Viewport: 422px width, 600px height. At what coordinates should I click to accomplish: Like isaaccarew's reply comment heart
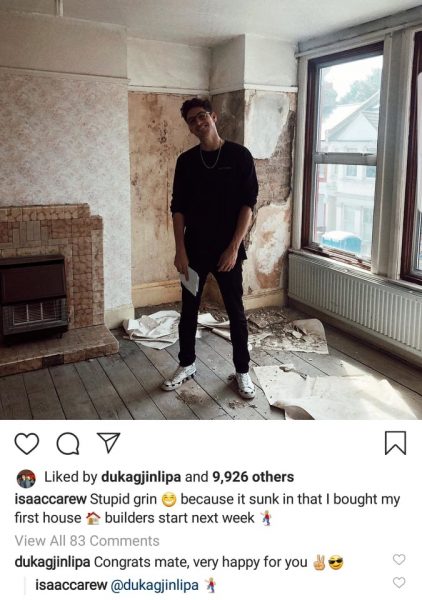pyautogui.click(x=399, y=582)
